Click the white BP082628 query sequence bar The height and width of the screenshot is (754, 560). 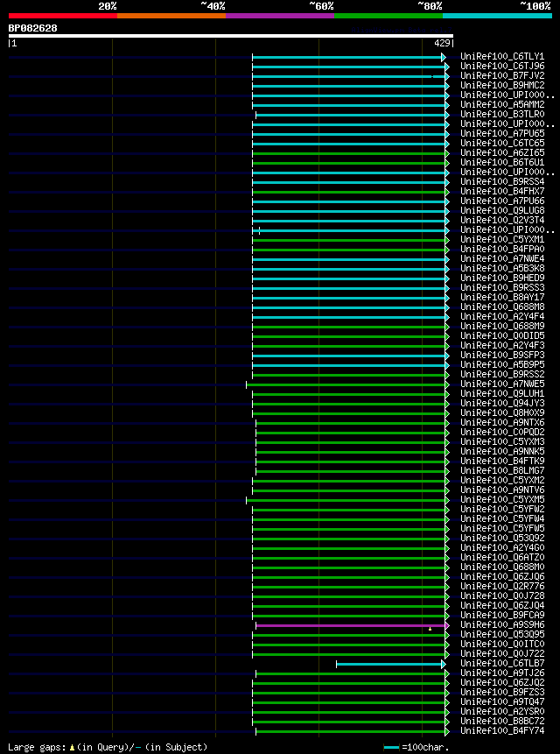[230, 36]
